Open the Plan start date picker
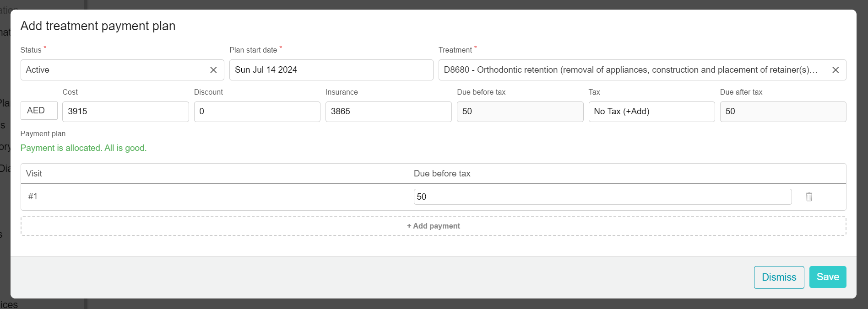 coord(331,70)
